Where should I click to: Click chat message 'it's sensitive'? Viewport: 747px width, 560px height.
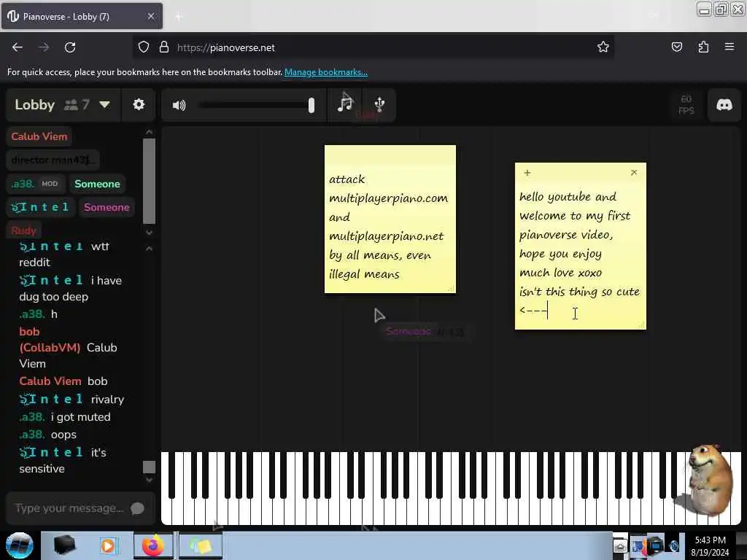pyautogui.click(x=63, y=461)
